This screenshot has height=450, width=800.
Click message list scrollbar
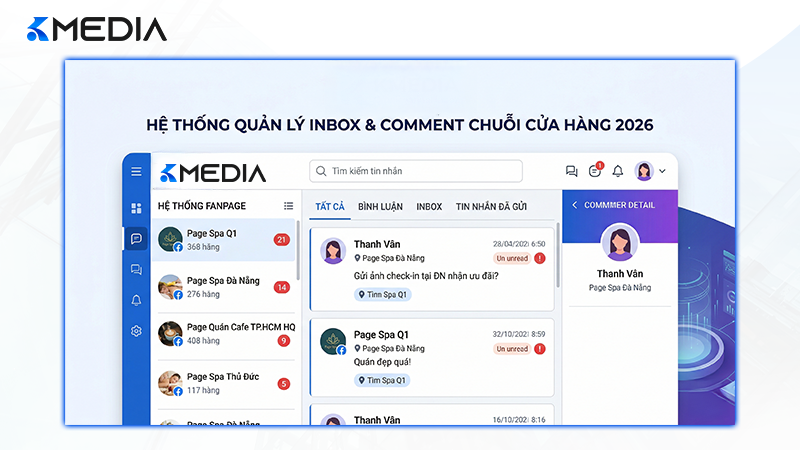[x=558, y=255]
